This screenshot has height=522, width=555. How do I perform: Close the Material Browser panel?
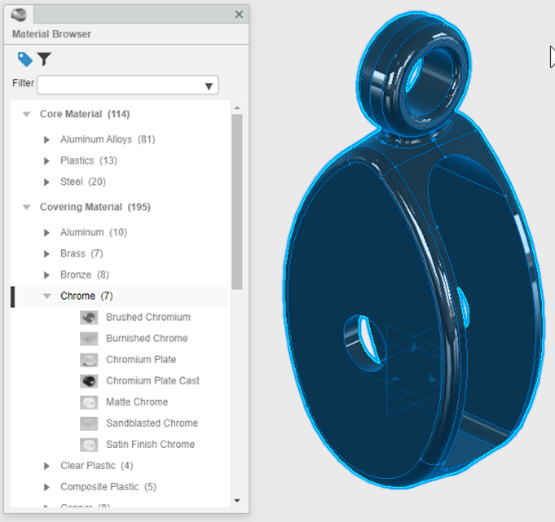[x=239, y=15]
